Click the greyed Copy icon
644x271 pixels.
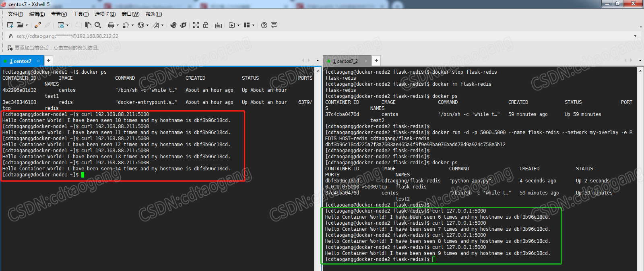pyautogui.click(x=78, y=25)
